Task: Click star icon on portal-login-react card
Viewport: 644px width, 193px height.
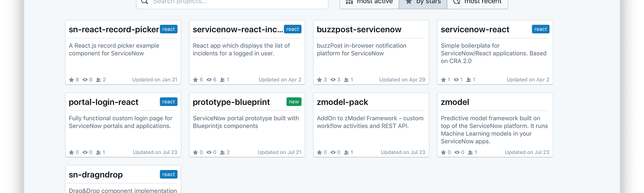Action: tap(71, 152)
